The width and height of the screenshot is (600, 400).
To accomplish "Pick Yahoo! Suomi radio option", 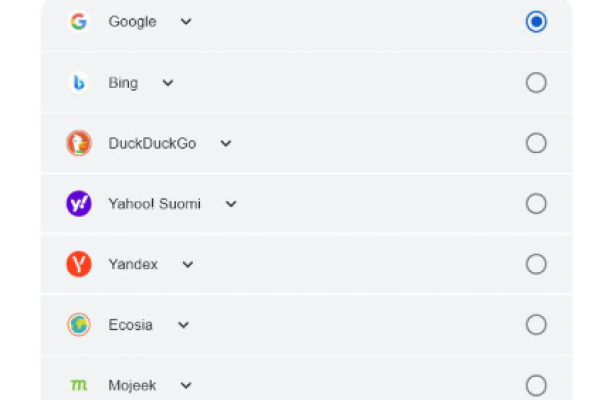I will pos(536,204).
